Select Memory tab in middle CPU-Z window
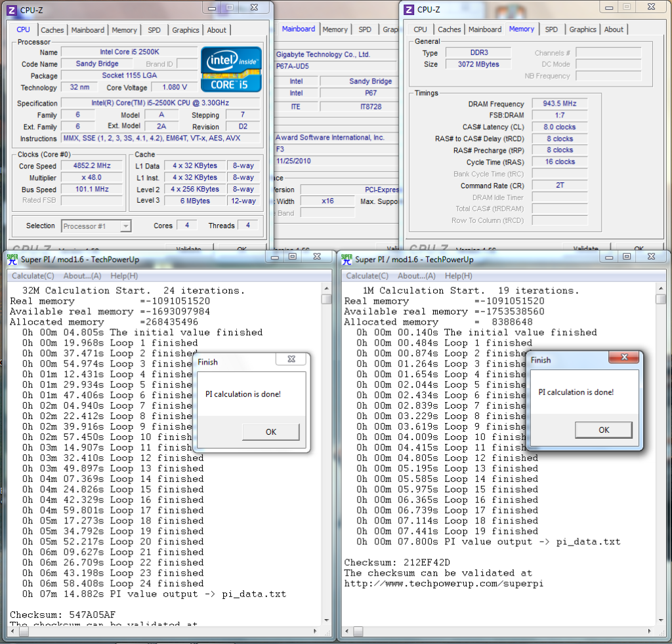The height and width of the screenshot is (644, 672). pos(335,30)
